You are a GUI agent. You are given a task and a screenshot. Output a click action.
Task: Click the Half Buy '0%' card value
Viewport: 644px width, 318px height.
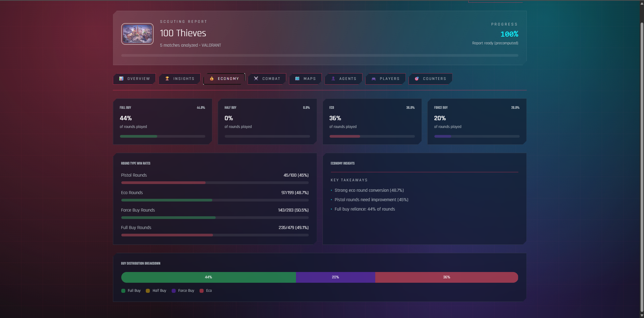tap(229, 118)
